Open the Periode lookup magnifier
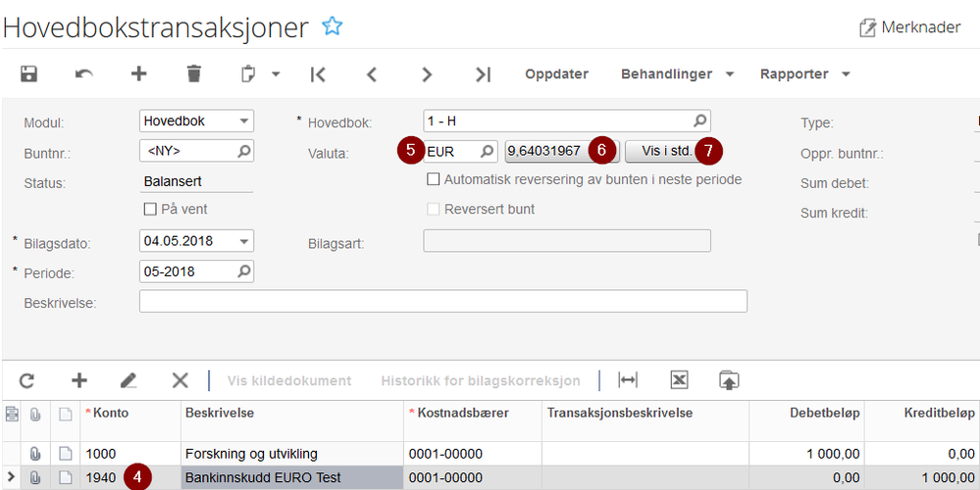Image resolution: width=980 pixels, height=490 pixels. pyautogui.click(x=244, y=270)
